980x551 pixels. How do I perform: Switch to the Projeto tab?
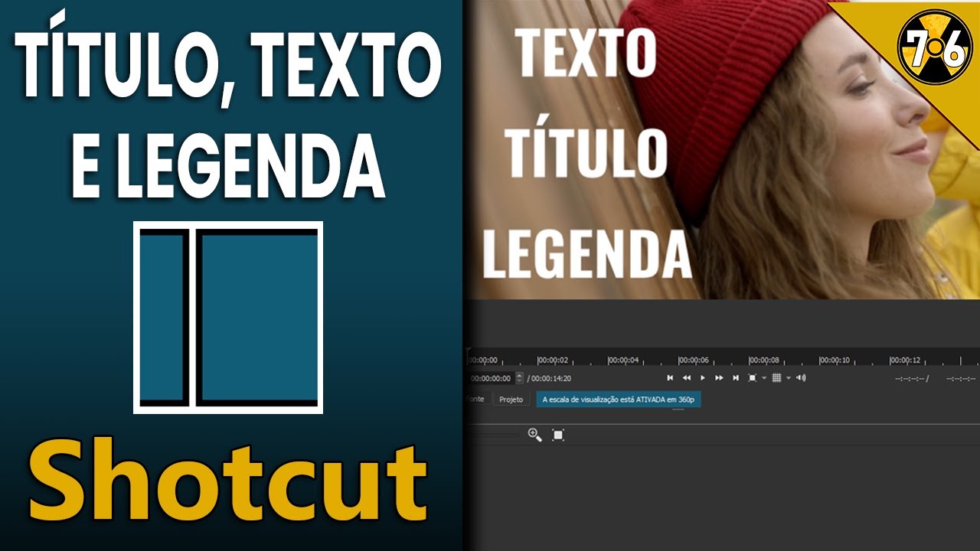511,399
